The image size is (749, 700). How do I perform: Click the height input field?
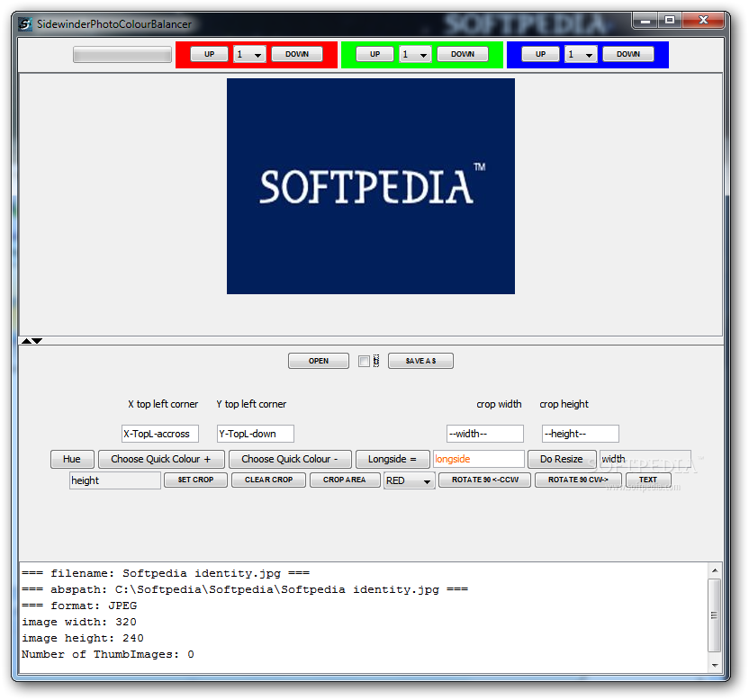[115, 480]
